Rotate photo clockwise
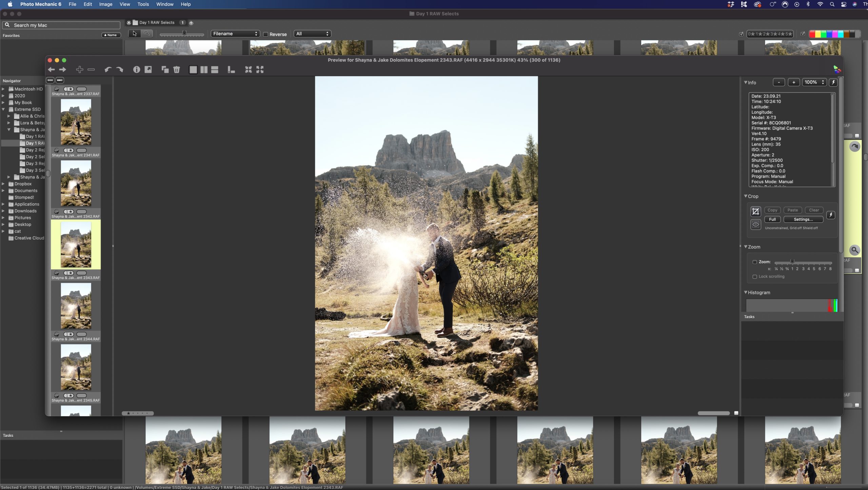The height and width of the screenshot is (490, 868). [119, 70]
